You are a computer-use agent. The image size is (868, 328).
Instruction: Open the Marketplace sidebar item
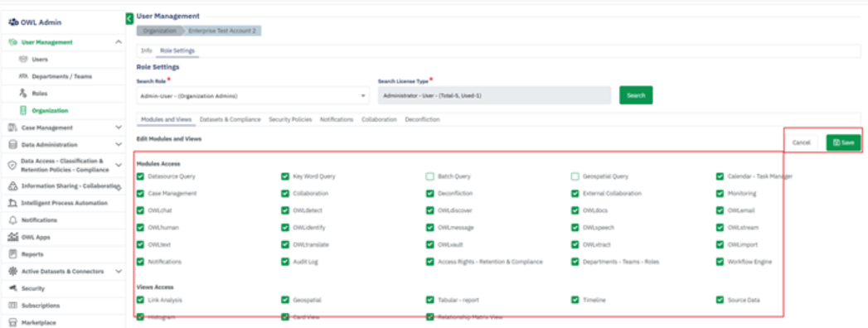point(39,322)
